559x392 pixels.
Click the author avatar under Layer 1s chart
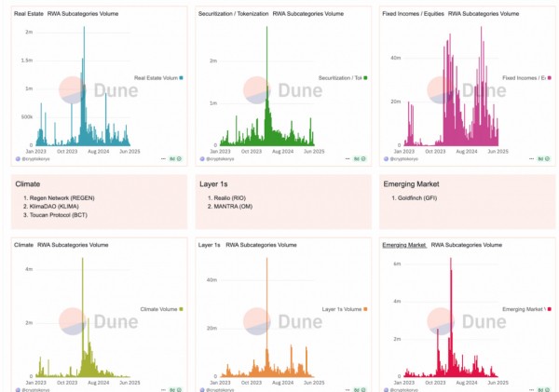(202, 389)
